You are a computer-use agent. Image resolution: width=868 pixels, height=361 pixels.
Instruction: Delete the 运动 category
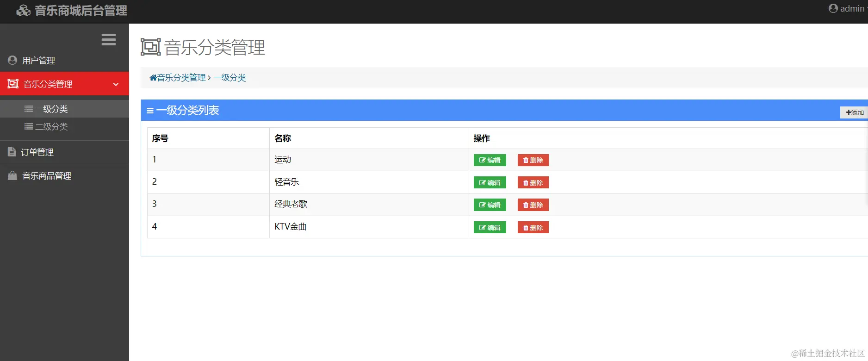[533, 160]
